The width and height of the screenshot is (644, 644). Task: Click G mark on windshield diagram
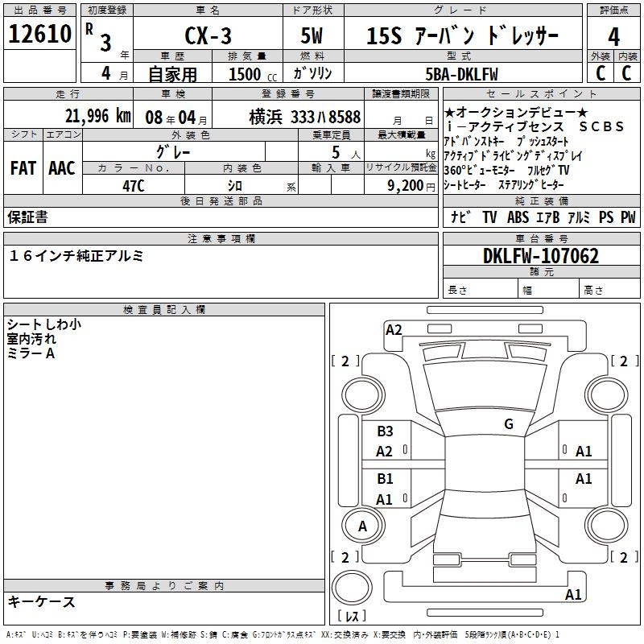pos(509,424)
